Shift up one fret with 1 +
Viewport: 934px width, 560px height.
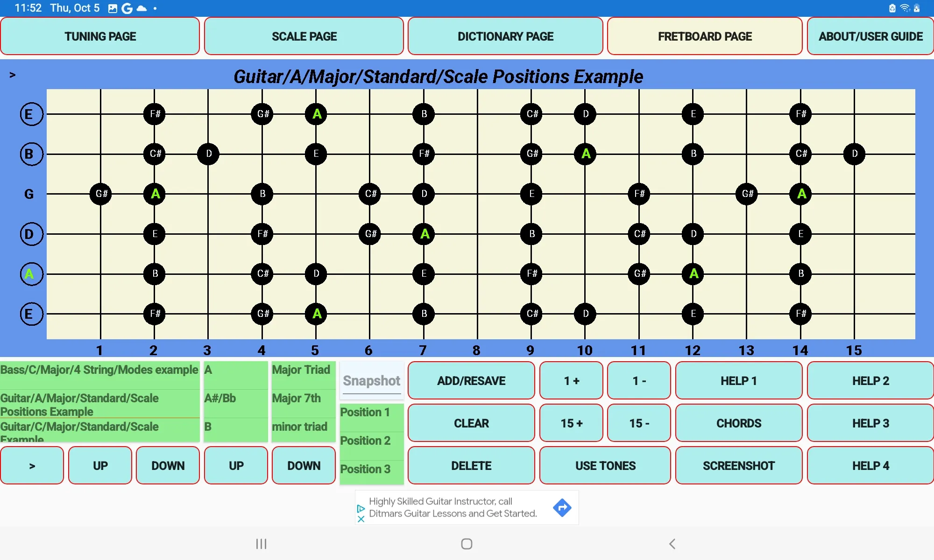572,381
